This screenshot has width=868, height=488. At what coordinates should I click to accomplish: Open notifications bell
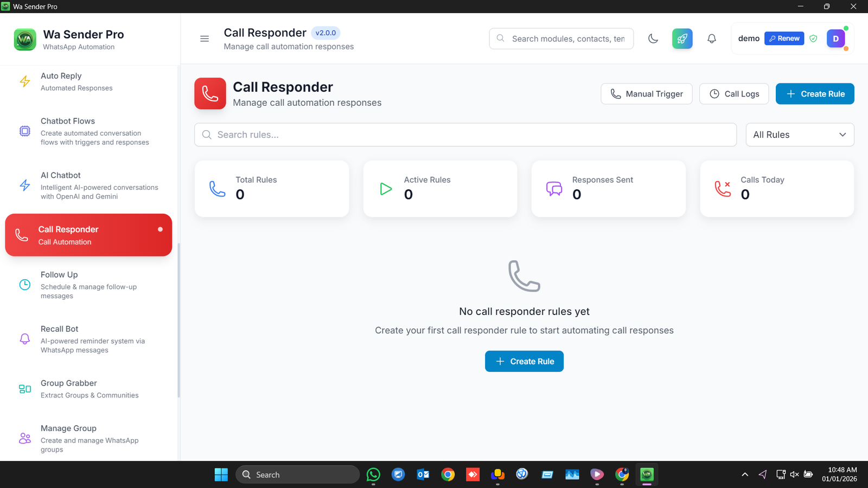[x=711, y=38]
